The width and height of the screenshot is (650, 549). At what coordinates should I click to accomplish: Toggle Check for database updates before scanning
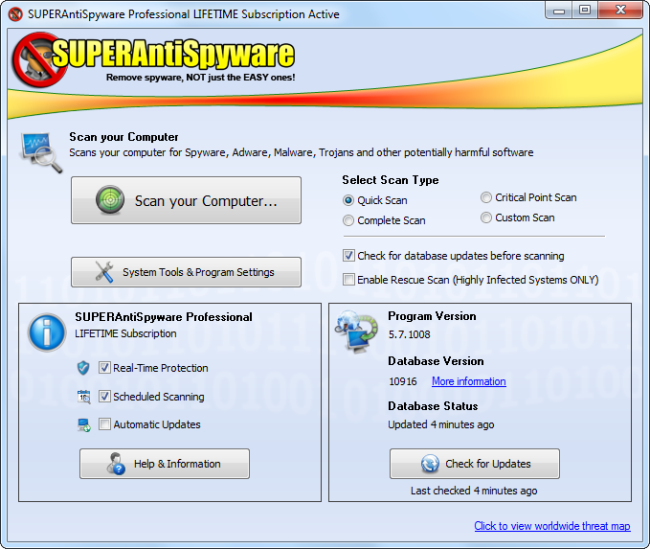click(349, 255)
